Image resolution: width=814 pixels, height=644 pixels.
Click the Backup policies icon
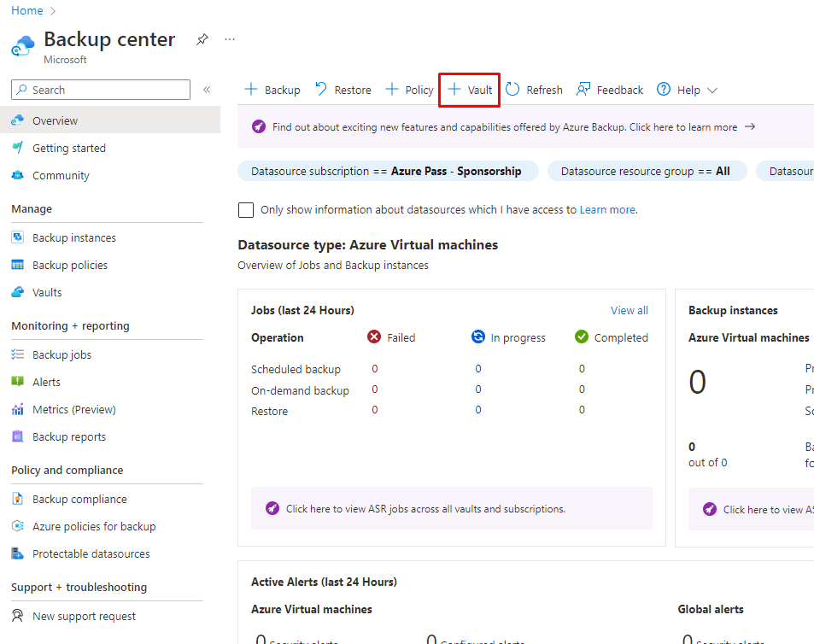[x=18, y=265]
